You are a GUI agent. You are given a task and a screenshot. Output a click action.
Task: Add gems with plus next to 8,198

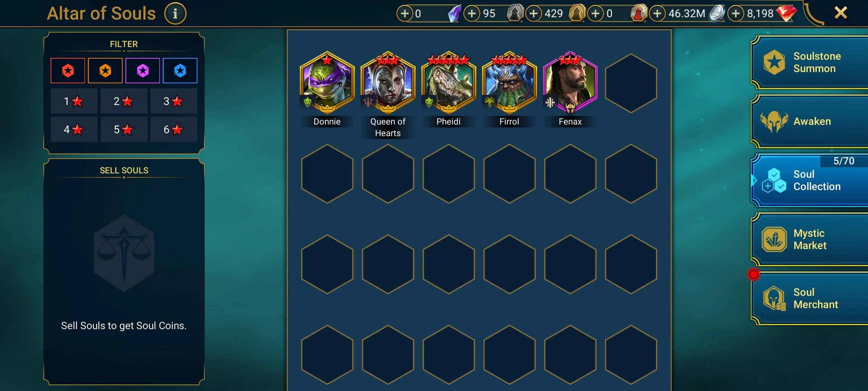[736, 14]
